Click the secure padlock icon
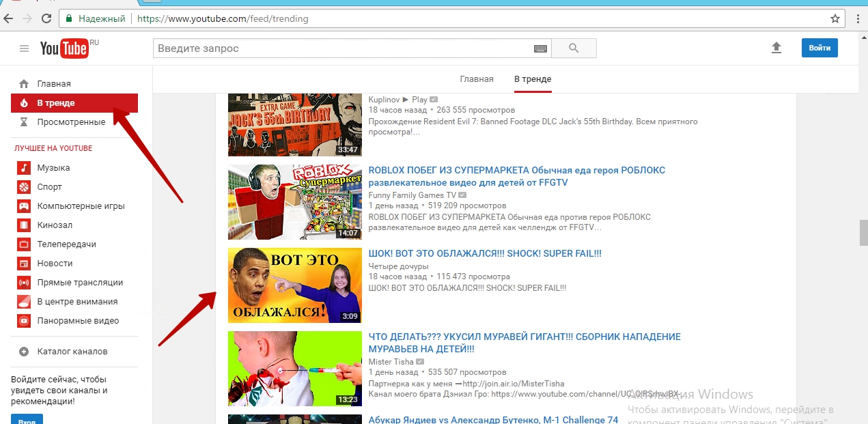Screen dimensions: 868x424 click(x=68, y=18)
